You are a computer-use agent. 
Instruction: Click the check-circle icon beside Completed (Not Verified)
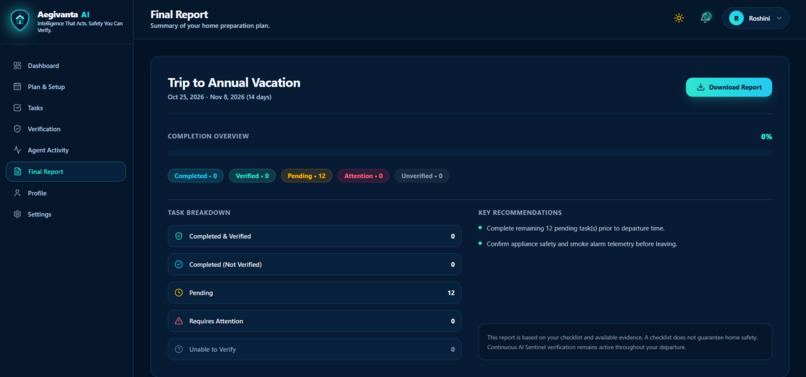tap(179, 264)
